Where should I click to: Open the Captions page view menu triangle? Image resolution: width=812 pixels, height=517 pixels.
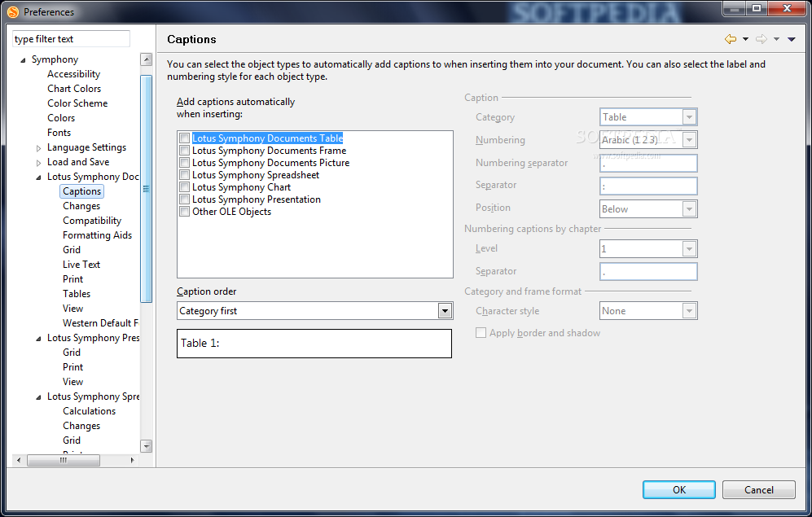coord(792,39)
